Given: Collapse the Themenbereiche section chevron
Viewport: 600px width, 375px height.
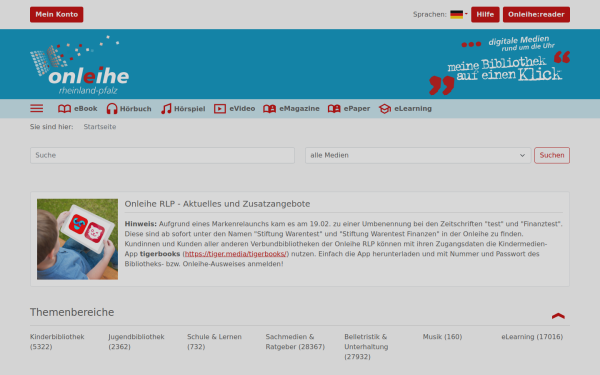Looking at the screenshot, I should [558, 316].
